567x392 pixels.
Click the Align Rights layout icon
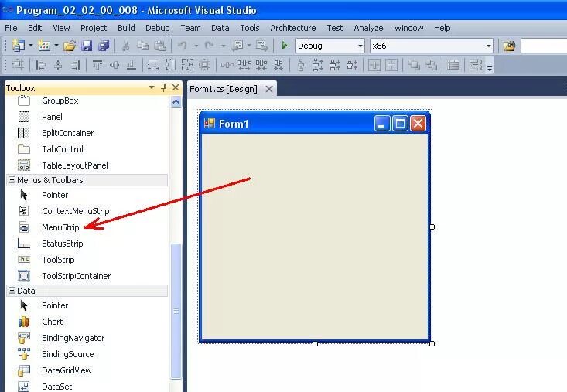pos(75,66)
